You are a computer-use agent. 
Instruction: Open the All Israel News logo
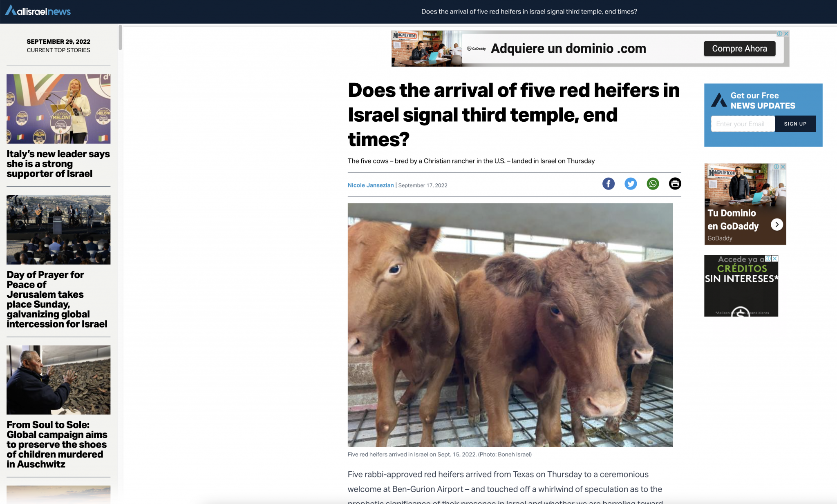pyautogui.click(x=38, y=11)
